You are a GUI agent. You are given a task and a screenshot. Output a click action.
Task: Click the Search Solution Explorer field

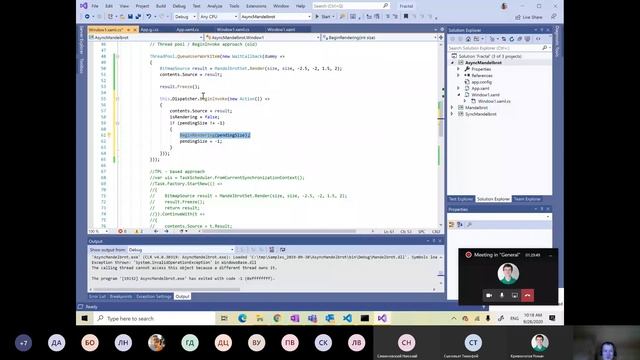[x=499, y=48]
